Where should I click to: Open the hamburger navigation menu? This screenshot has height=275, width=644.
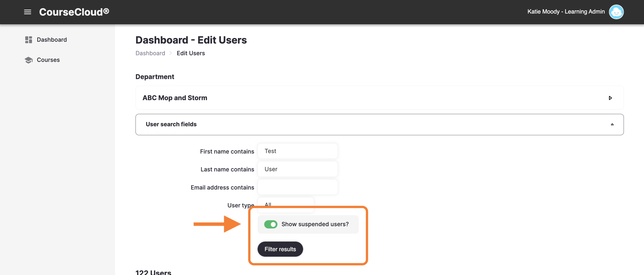[27, 12]
